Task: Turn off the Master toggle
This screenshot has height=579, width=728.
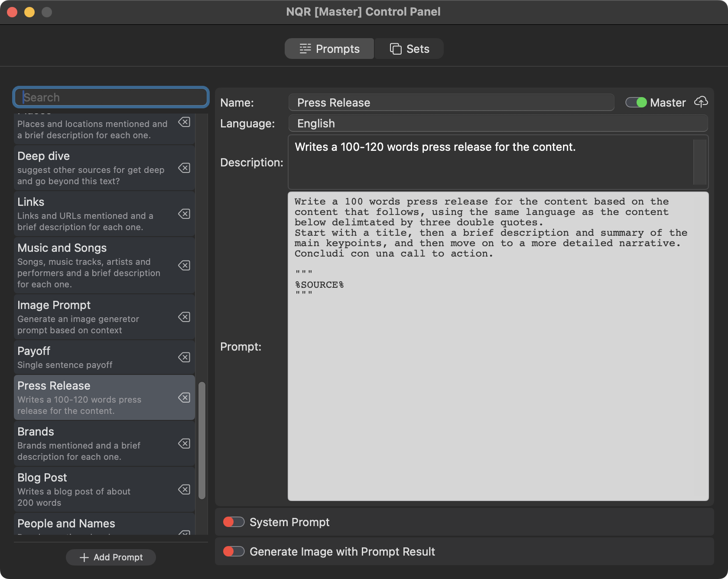Action: click(636, 103)
